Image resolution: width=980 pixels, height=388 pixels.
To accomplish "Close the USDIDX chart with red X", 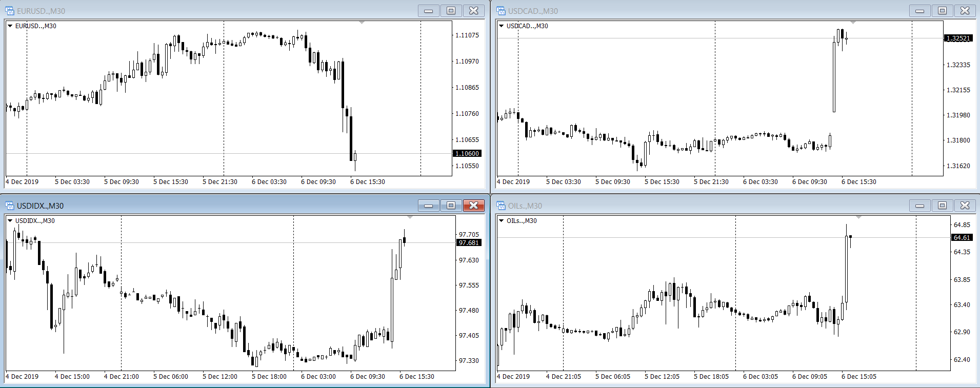I will 474,206.
